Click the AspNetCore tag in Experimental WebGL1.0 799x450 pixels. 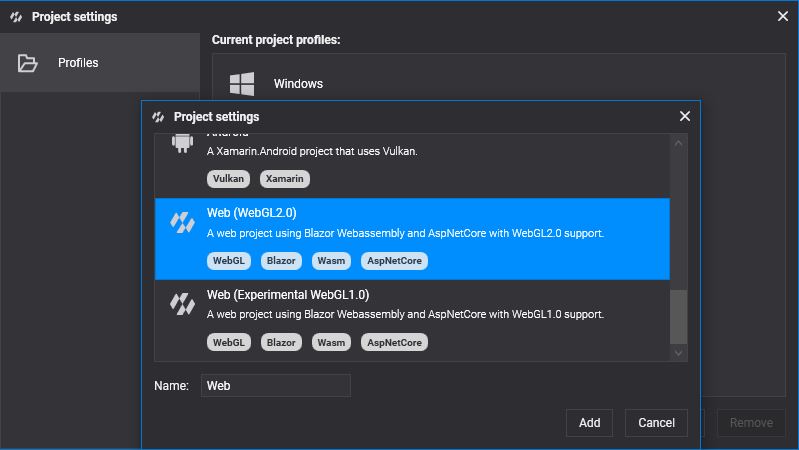pos(395,342)
